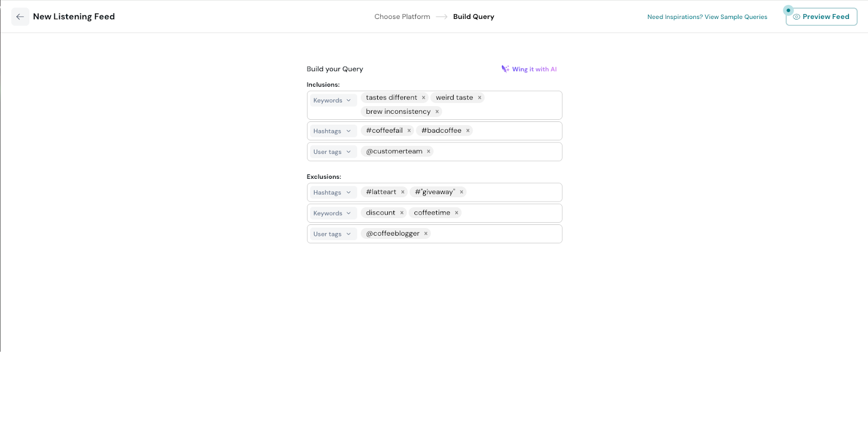Click the back arrow beside New Listening Feed
868x433 pixels.
(x=20, y=17)
